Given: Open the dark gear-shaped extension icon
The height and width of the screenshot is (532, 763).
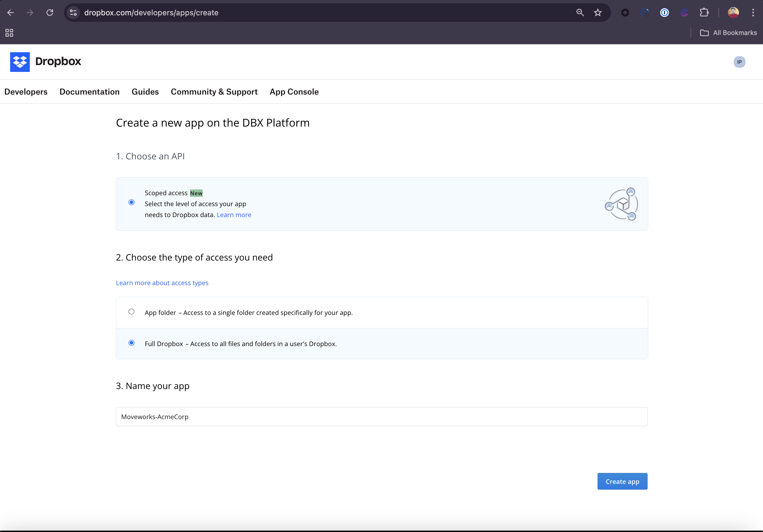Looking at the screenshot, I should 625,13.
